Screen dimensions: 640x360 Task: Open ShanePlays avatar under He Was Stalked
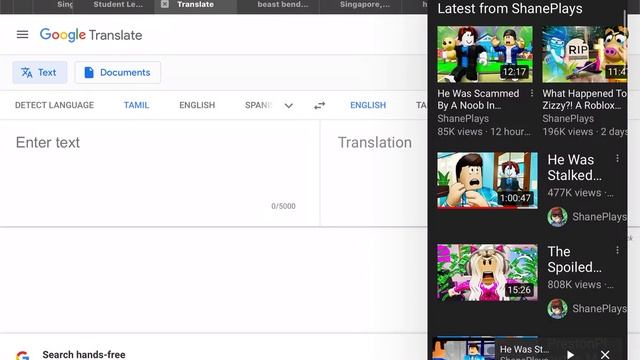pyautogui.click(x=557, y=217)
